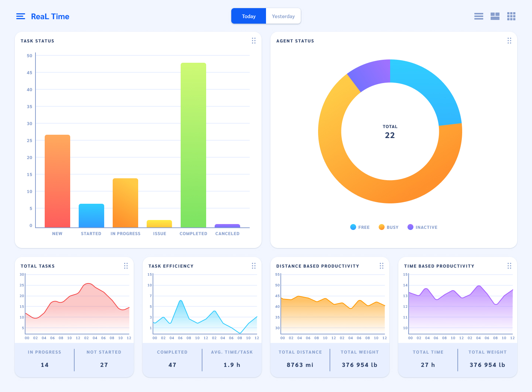Click the green Completed bar
Screen dimensions: 532x392
click(193, 148)
